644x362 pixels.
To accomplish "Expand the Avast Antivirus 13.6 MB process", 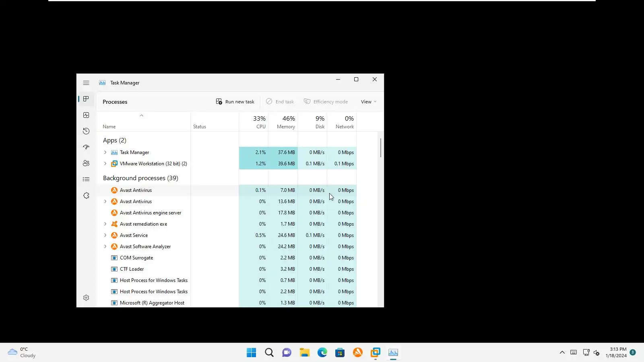I will point(105,202).
